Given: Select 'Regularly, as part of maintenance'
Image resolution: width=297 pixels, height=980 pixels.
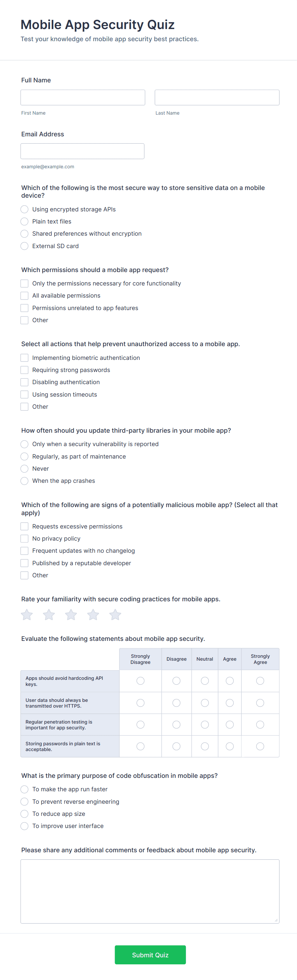Looking at the screenshot, I should pyautogui.click(x=24, y=457).
